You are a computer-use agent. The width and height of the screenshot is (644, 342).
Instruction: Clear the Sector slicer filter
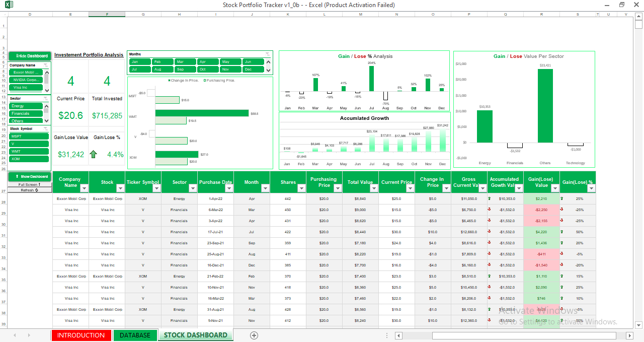[46, 98]
